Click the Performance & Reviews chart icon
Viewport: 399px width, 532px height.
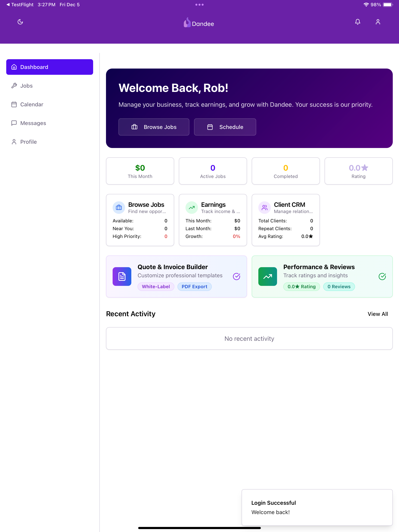point(268,277)
